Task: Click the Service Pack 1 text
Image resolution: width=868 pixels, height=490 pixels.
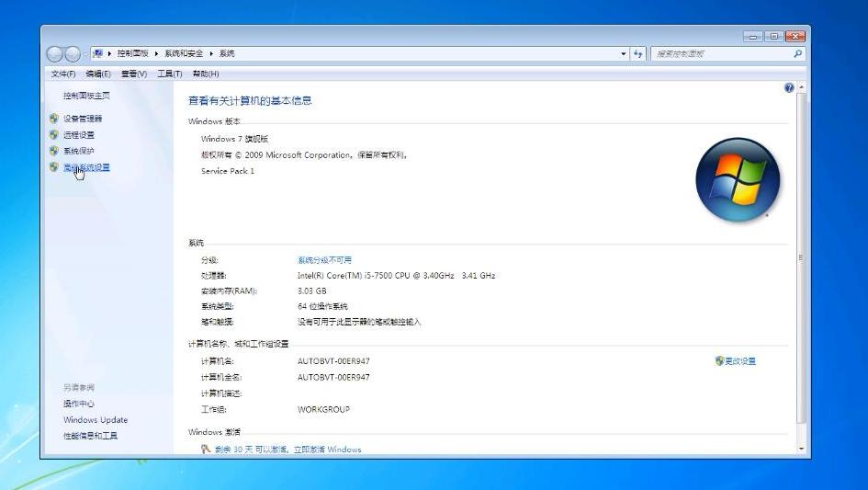Action: [228, 171]
